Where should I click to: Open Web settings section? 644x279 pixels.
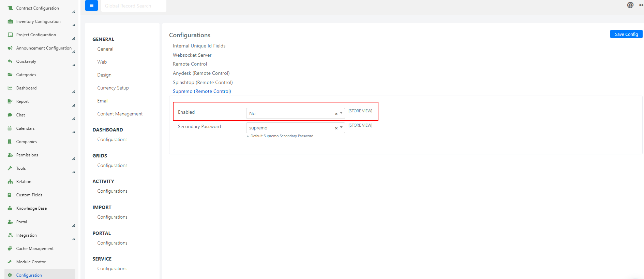(102, 62)
